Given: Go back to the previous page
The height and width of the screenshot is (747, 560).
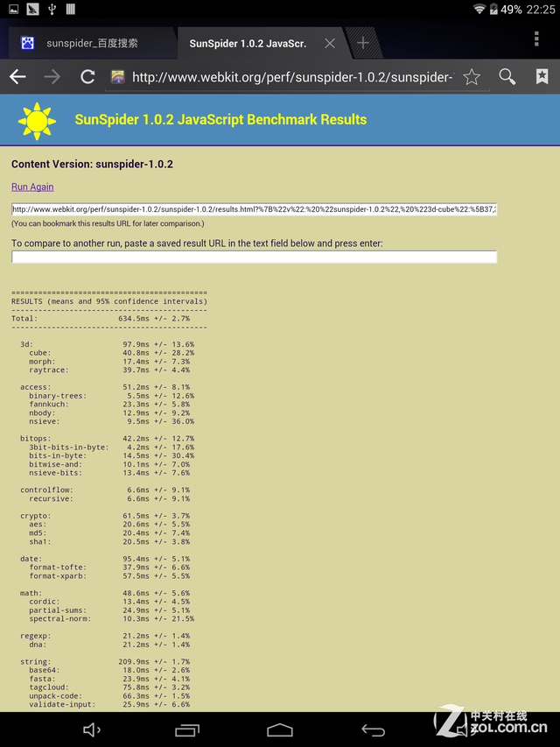Looking at the screenshot, I should [x=17, y=77].
